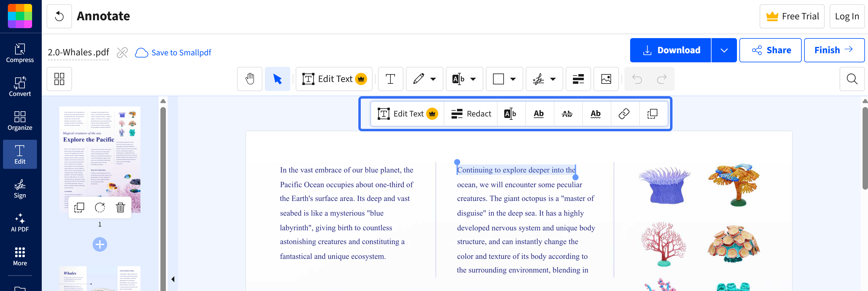Click the Redact icon in main toolbar
This screenshot has height=291, width=868.
click(578, 79)
